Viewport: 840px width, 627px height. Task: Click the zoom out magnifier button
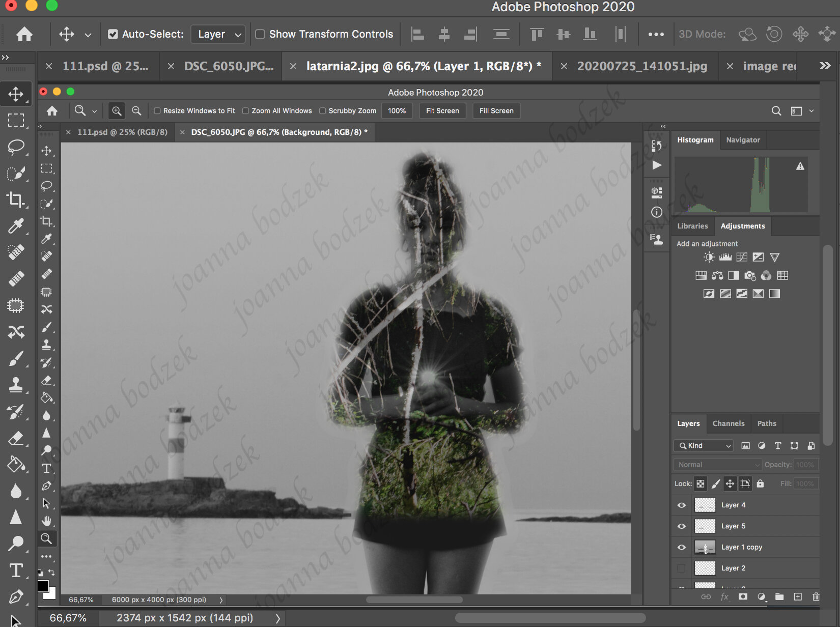point(136,110)
